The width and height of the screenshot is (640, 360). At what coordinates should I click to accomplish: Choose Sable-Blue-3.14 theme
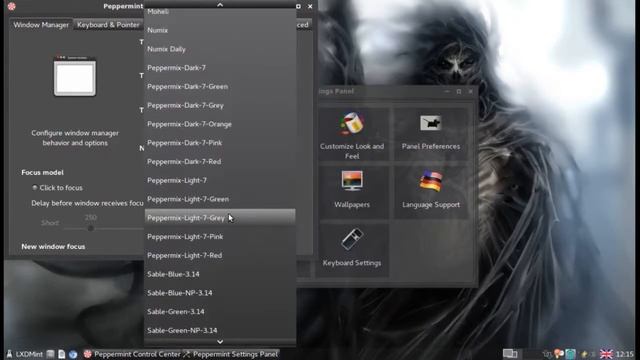coord(220,274)
